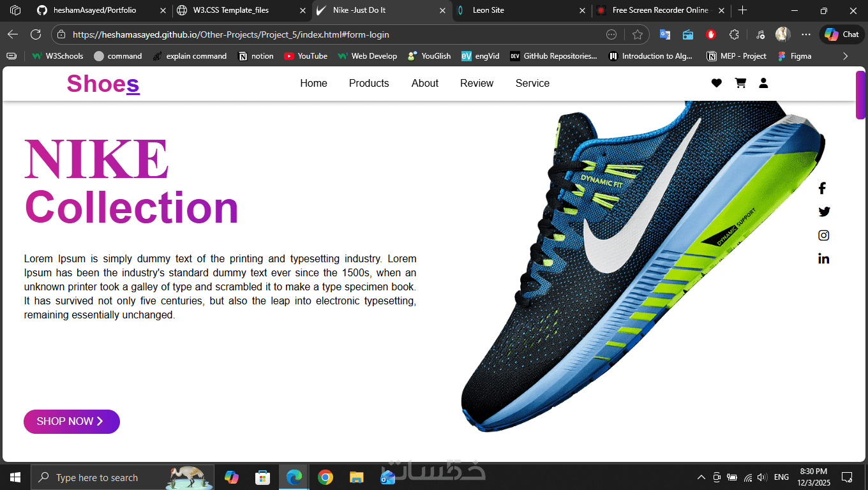Image resolution: width=868 pixels, height=490 pixels.
Task: Close the Leon Site tab
Action: 581,10
